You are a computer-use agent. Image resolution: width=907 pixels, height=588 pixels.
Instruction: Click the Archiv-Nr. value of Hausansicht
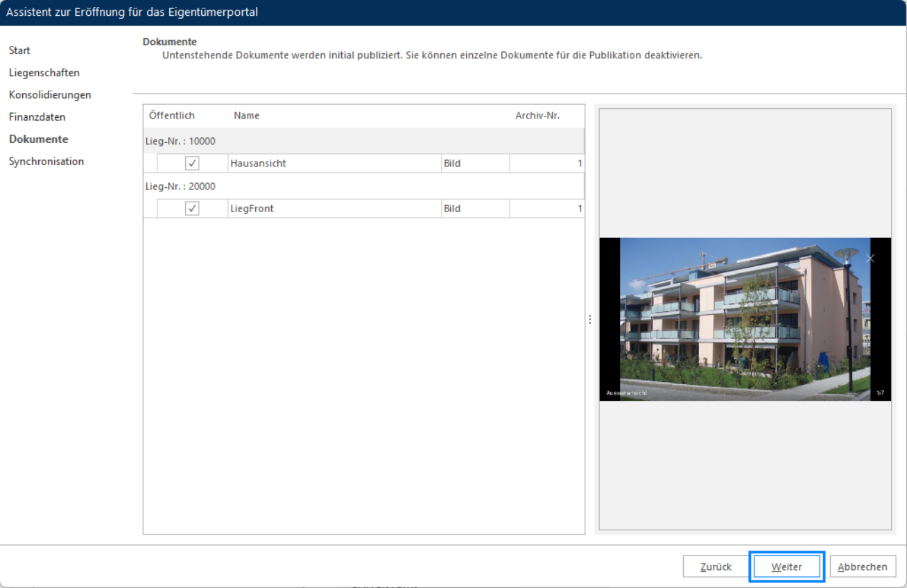(x=547, y=164)
